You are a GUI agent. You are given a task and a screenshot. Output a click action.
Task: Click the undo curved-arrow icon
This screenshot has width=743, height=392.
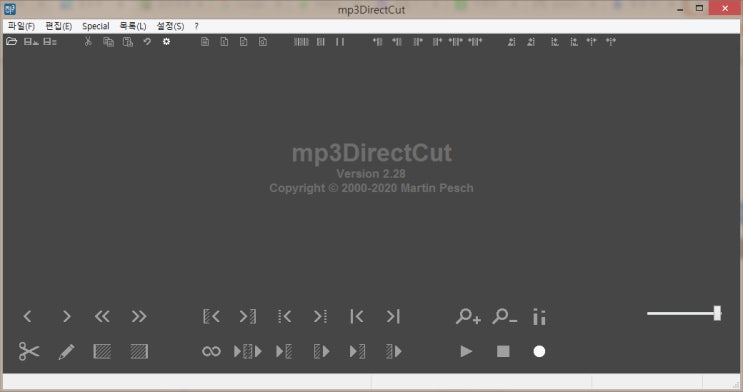[x=147, y=42]
